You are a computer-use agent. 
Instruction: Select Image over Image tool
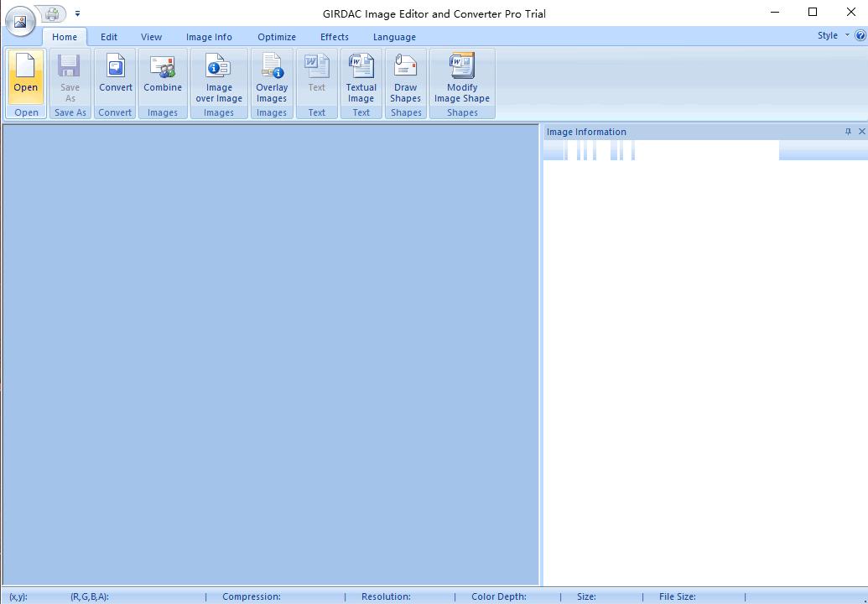[x=219, y=76]
